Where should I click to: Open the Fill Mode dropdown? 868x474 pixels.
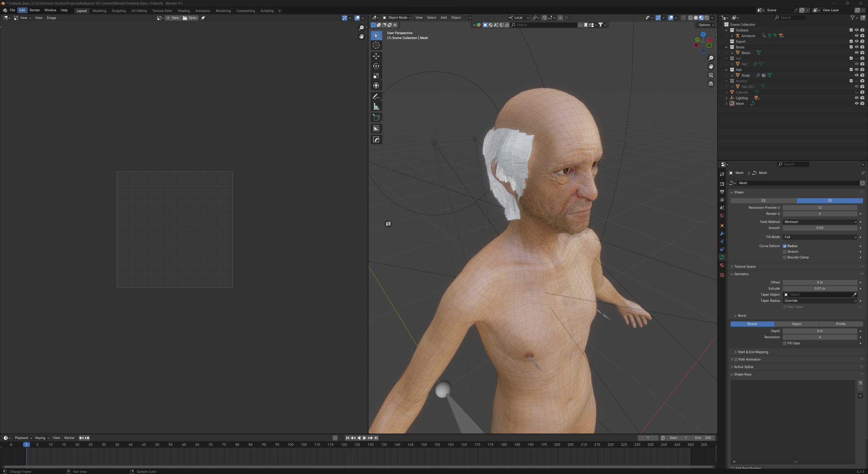tap(820, 237)
